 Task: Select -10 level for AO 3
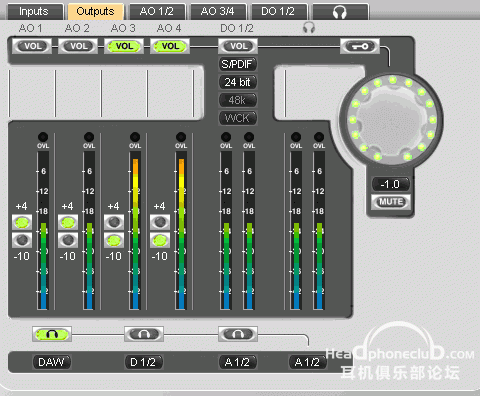click(x=114, y=240)
